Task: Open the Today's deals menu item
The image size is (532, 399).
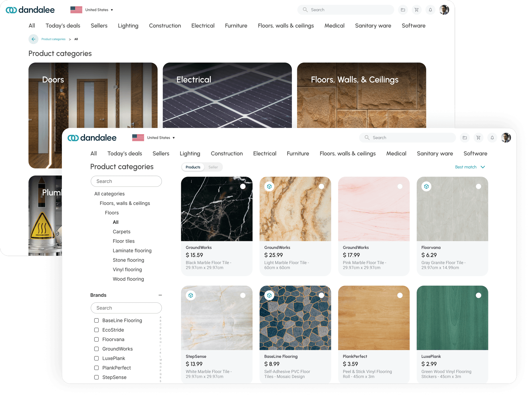Action: point(125,153)
